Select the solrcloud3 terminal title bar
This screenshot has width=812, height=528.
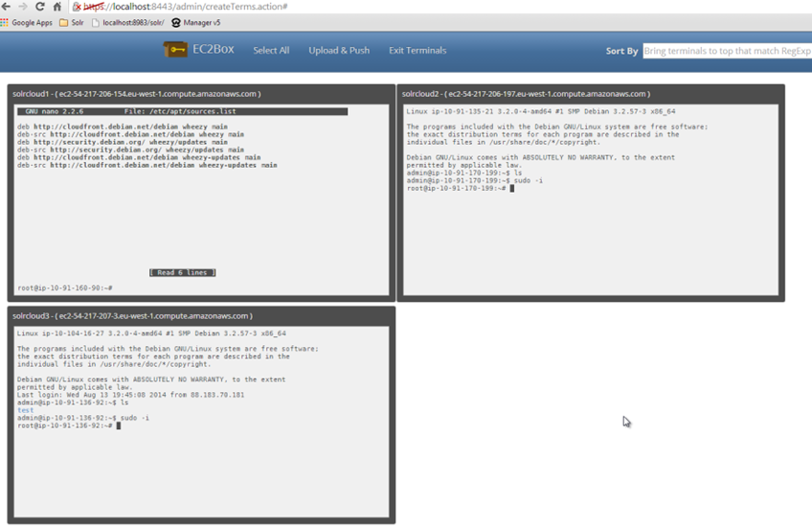tap(201, 316)
